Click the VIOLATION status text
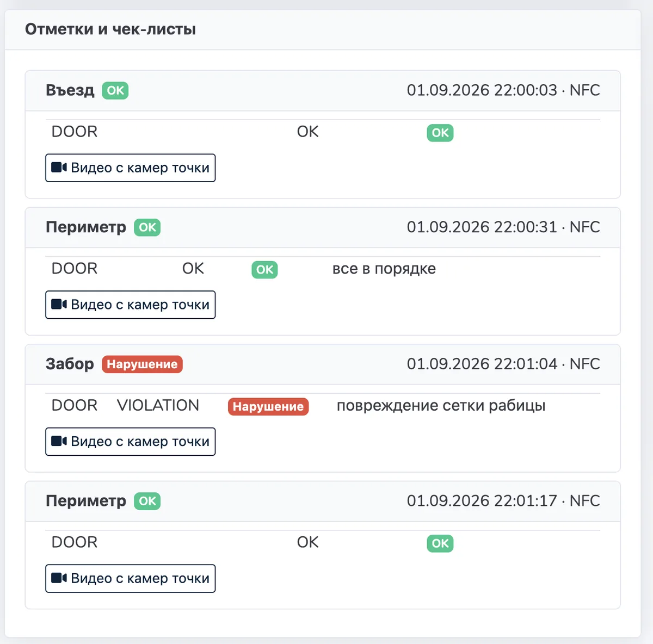Screen dimensions: 653x644 [158, 405]
